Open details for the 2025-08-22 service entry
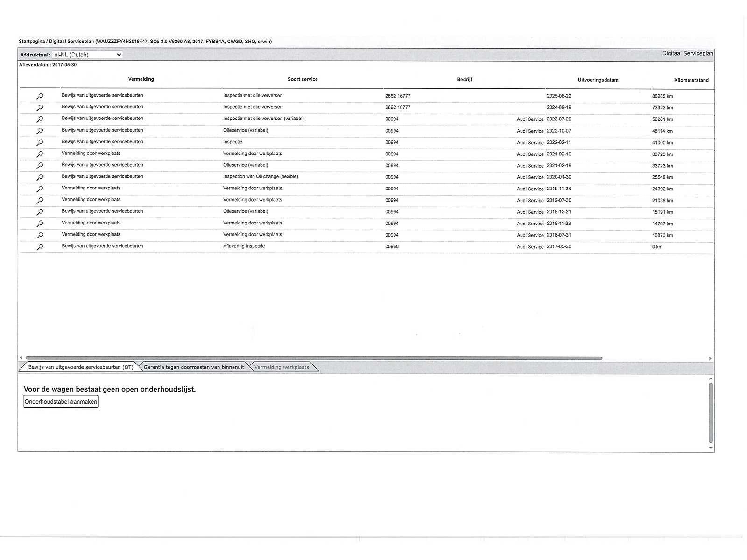 (x=40, y=96)
